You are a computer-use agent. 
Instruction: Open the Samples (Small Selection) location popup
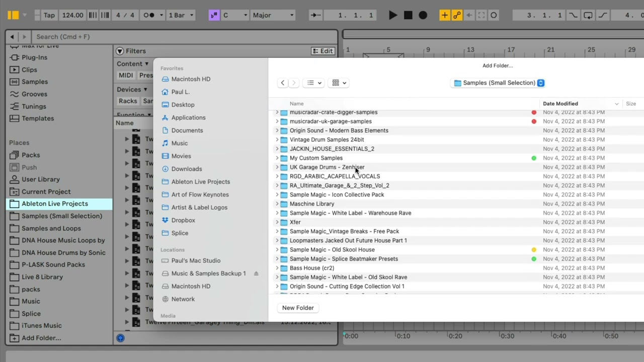pos(498,83)
